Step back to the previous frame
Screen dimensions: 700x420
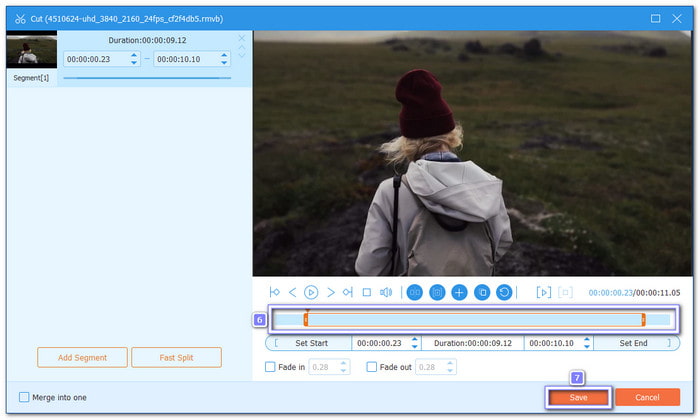pos(293,292)
